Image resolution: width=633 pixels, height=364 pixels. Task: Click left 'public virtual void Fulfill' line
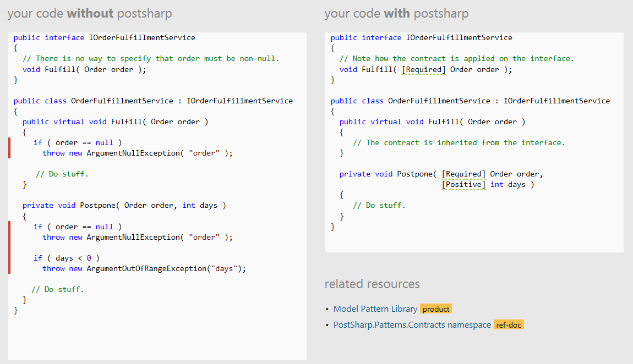click(116, 122)
